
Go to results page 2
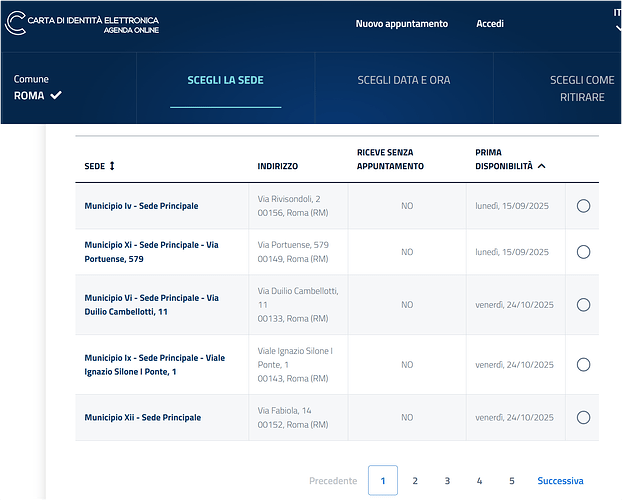point(415,481)
